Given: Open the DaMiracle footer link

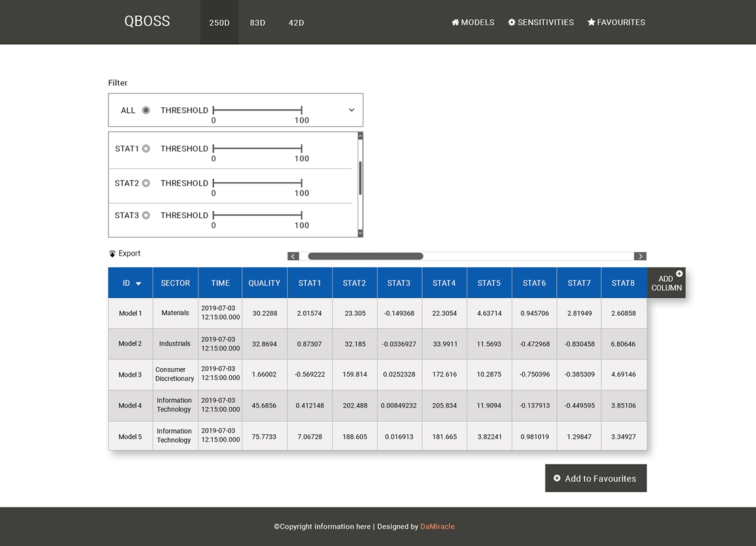Looking at the screenshot, I should click(437, 526).
